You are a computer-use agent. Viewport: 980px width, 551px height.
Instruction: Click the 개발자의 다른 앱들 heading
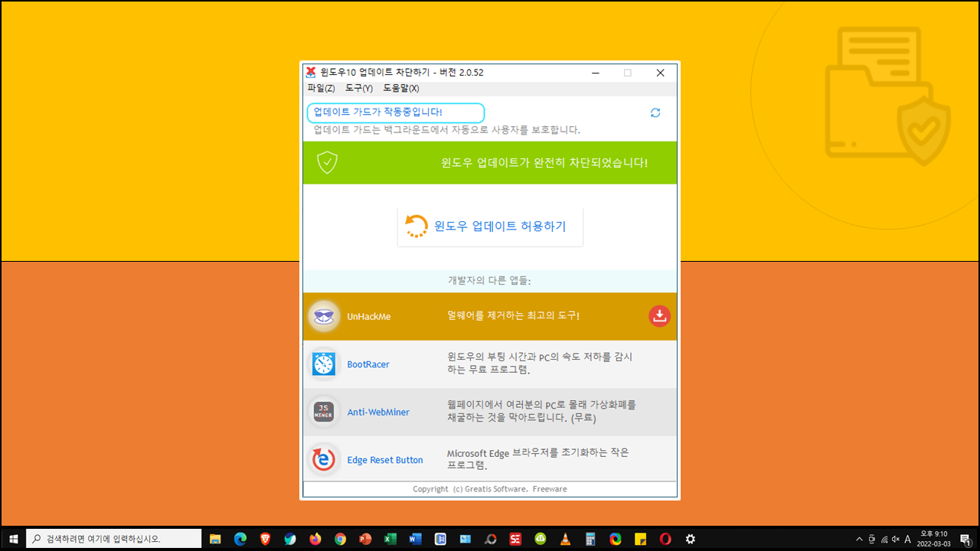pos(490,280)
